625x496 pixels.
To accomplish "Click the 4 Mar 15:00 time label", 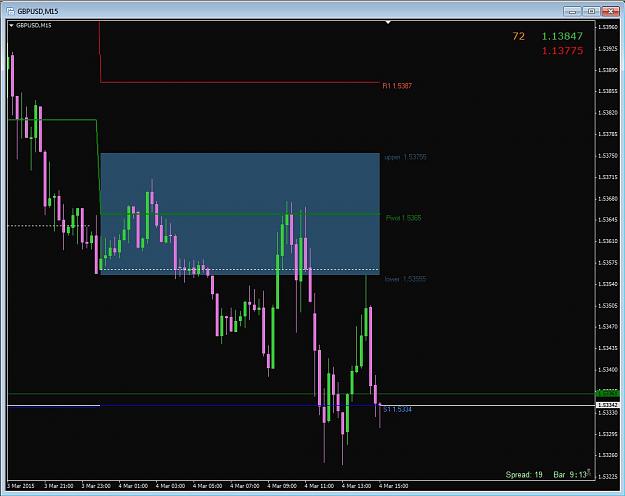I will 393,486.
